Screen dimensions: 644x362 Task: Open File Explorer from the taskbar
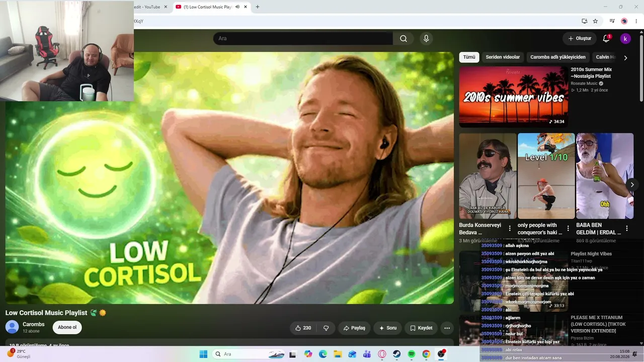338,354
